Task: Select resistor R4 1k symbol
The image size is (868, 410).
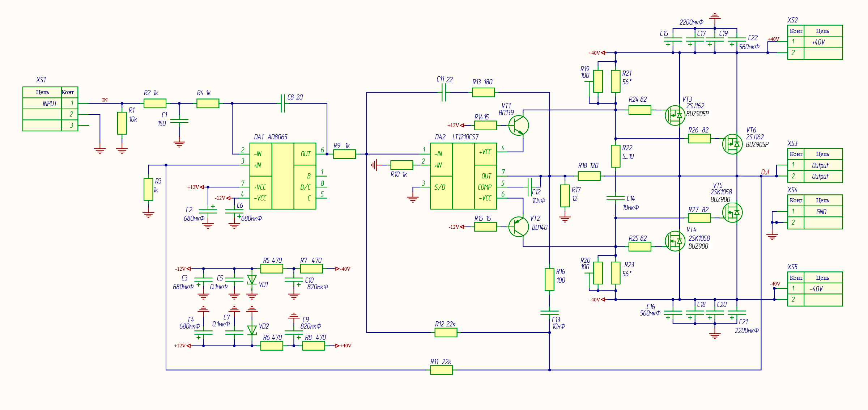Action: [x=208, y=103]
